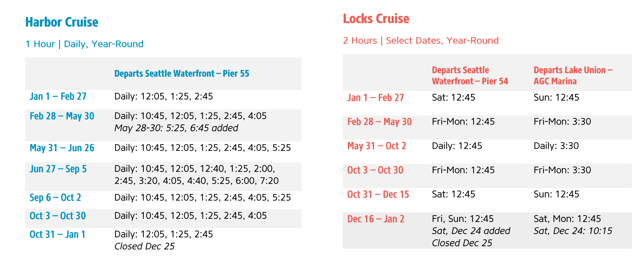
Task: Click the 'Oct 31 – Dec 15' date range
Action: pos(378,195)
